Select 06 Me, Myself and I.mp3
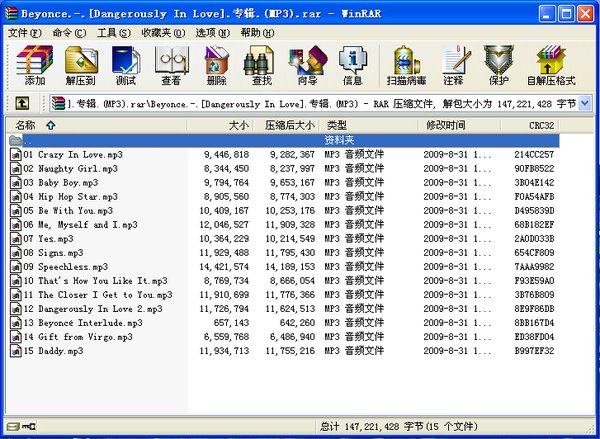This screenshot has width=600, height=439. point(80,225)
